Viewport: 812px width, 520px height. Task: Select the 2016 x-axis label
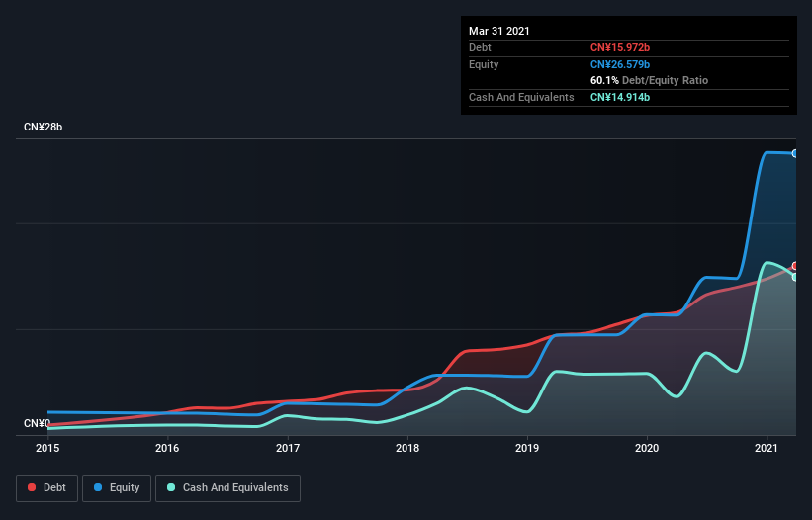point(167,448)
